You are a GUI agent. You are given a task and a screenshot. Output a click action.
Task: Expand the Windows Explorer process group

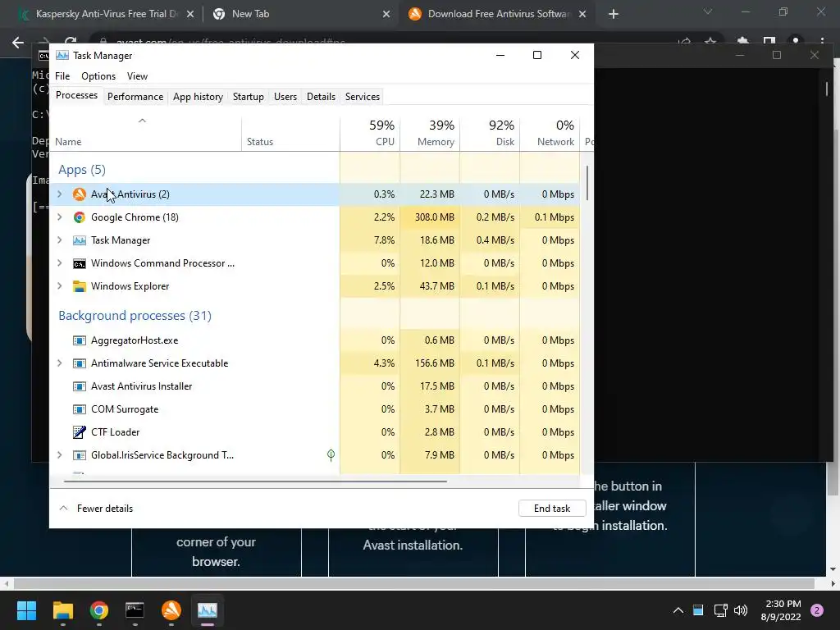[59, 286]
